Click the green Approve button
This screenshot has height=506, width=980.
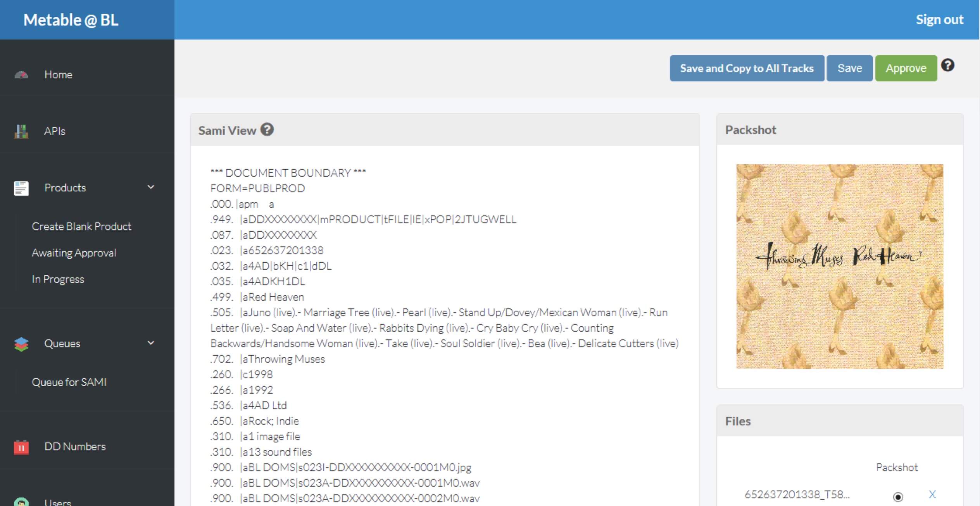coord(906,68)
